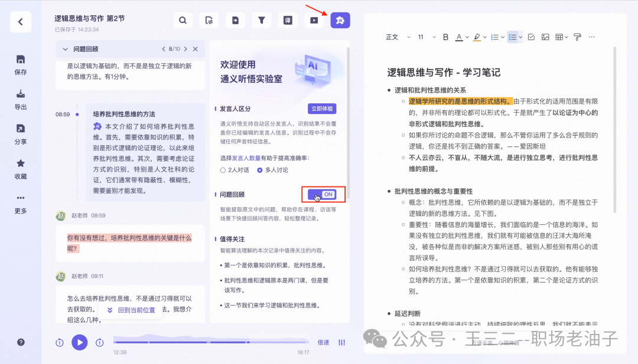Collapse the 问题回顾 panel with its chevron
The width and height of the screenshot is (638, 364).
coord(65,49)
